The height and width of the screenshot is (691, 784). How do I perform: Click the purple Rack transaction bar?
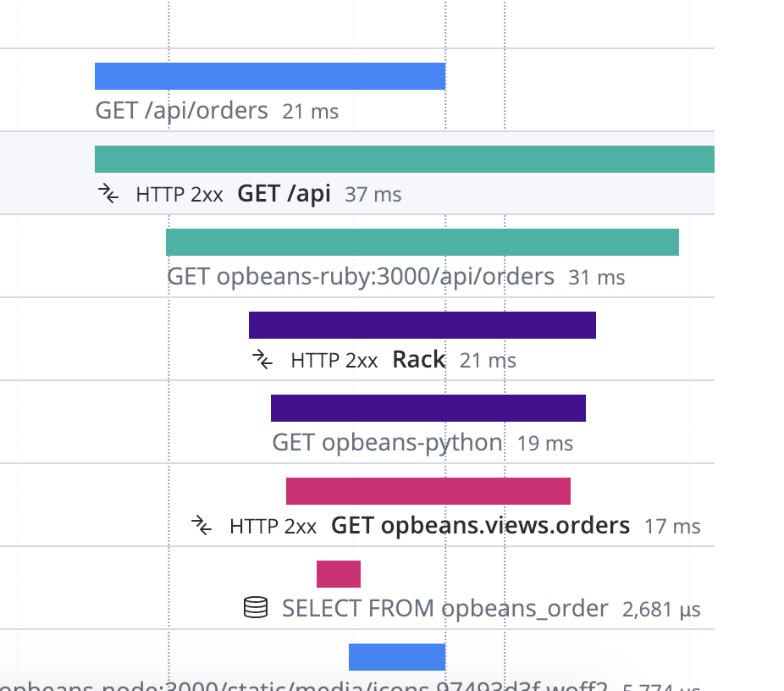pyautogui.click(x=422, y=323)
